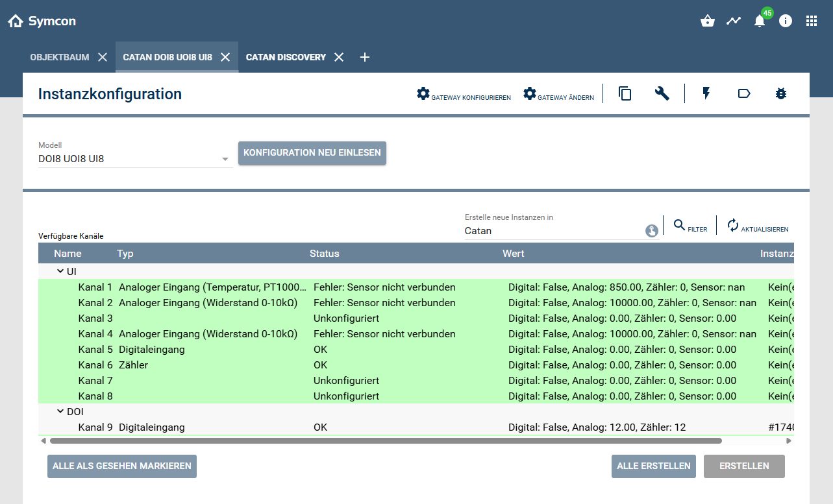Click the lightning bolt events icon

[706, 94]
